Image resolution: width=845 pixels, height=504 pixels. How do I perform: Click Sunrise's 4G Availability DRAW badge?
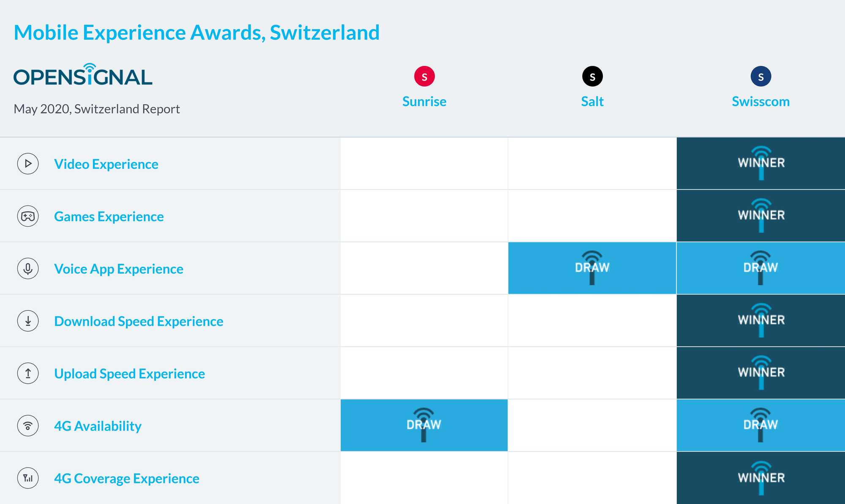point(424,425)
